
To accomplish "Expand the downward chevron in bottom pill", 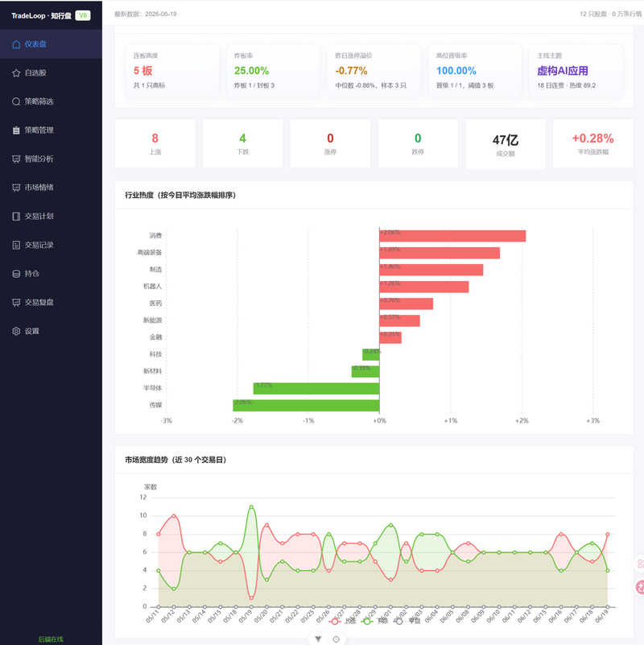I will 318,639.
